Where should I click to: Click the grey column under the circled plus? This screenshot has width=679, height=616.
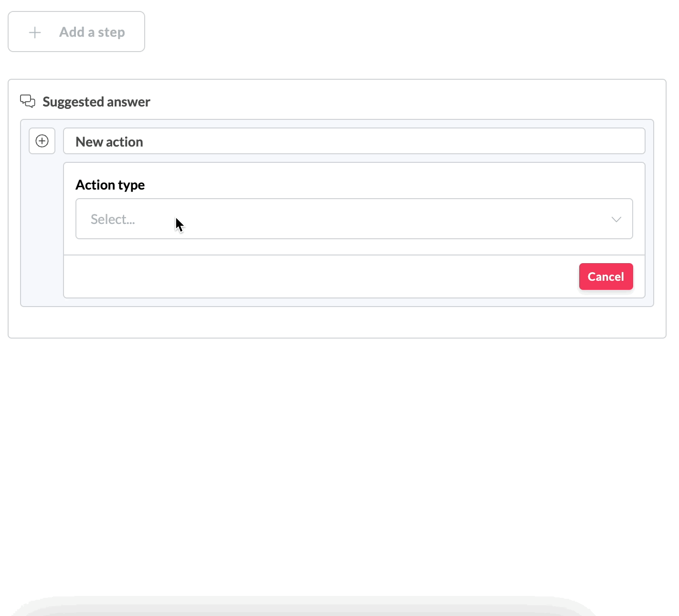click(x=42, y=224)
